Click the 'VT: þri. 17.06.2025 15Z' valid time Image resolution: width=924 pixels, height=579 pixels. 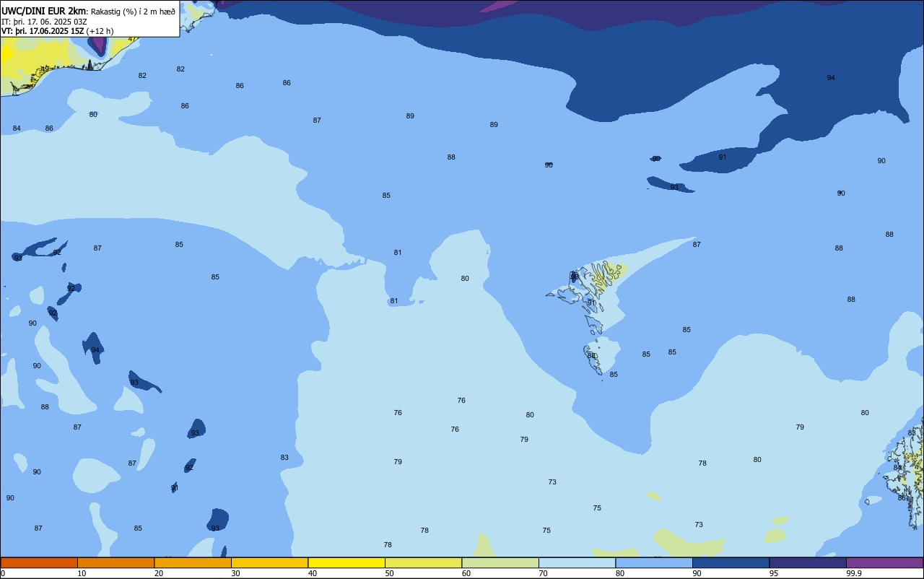pyautogui.click(x=43, y=31)
